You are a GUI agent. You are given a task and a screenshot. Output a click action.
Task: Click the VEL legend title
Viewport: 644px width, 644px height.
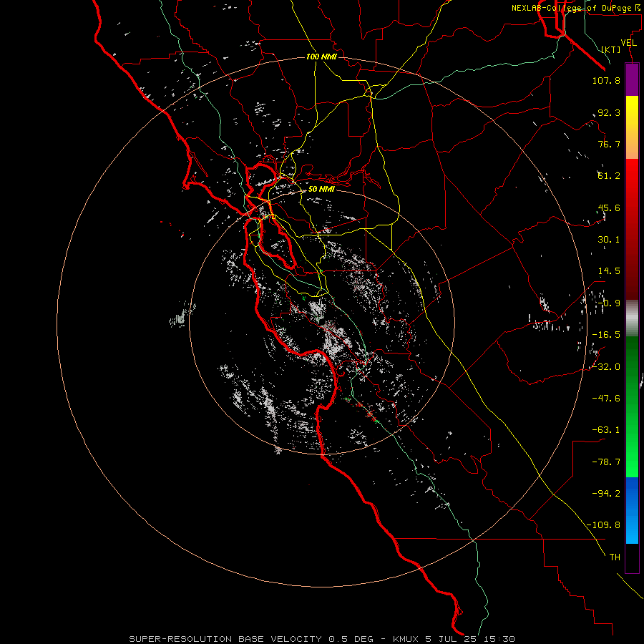coord(628,43)
